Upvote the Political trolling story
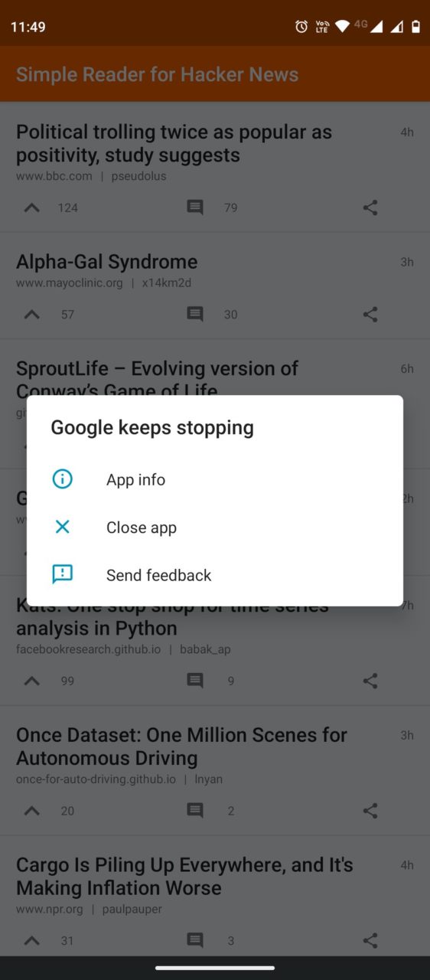Viewport: 430px width, 980px height. click(x=31, y=207)
